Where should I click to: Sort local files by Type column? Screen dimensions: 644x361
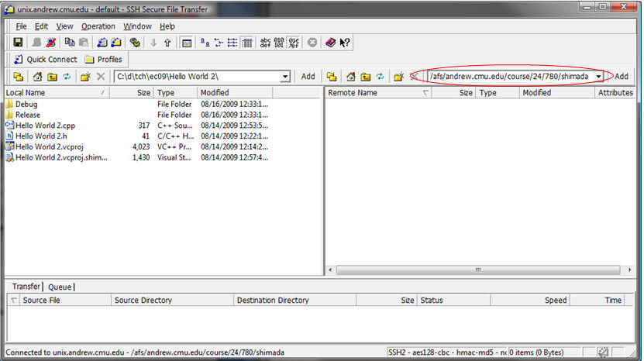click(x=175, y=93)
